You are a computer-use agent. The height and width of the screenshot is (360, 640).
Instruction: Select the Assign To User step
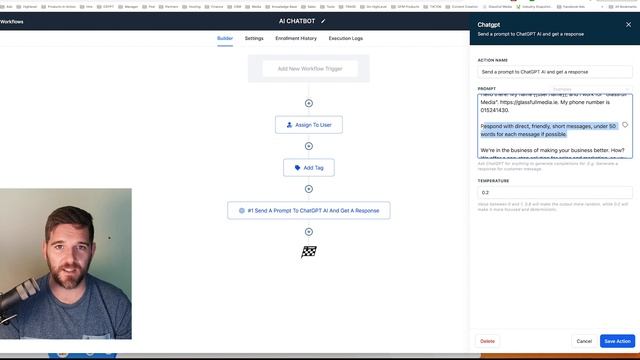[309, 125]
